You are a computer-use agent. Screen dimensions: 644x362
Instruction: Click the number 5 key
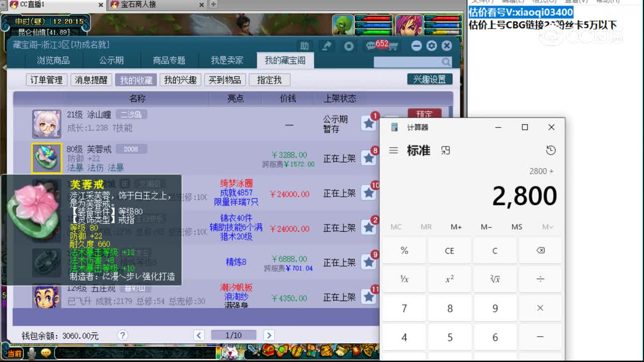[449, 337]
